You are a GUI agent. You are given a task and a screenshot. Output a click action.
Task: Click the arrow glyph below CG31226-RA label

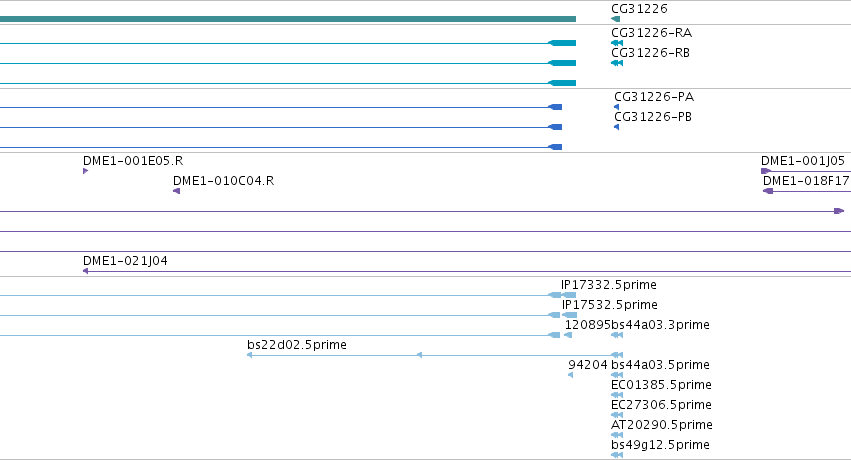(x=617, y=43)
